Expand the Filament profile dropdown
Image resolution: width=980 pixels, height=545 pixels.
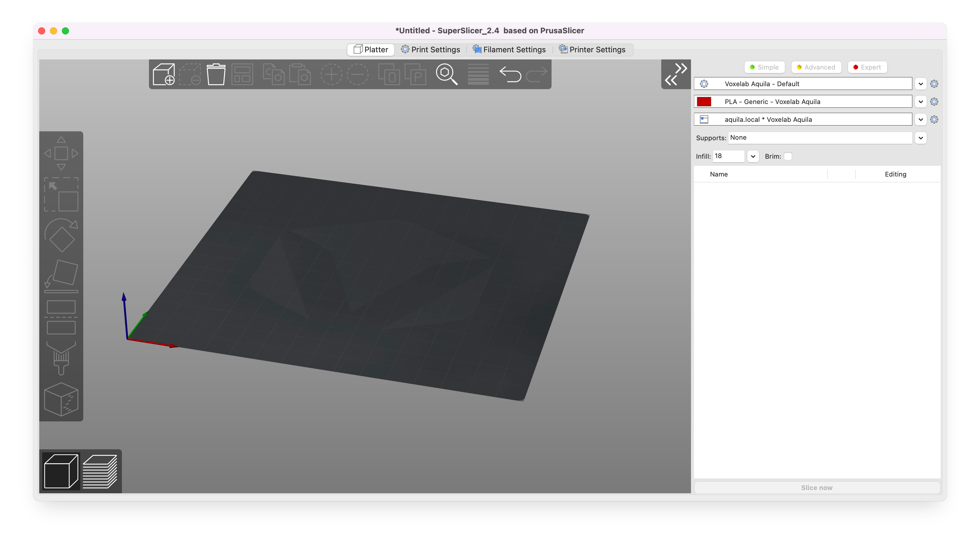921,101
